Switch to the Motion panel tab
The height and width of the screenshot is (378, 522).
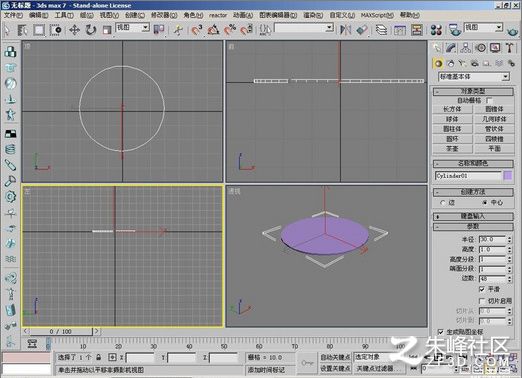click(481, 48)
